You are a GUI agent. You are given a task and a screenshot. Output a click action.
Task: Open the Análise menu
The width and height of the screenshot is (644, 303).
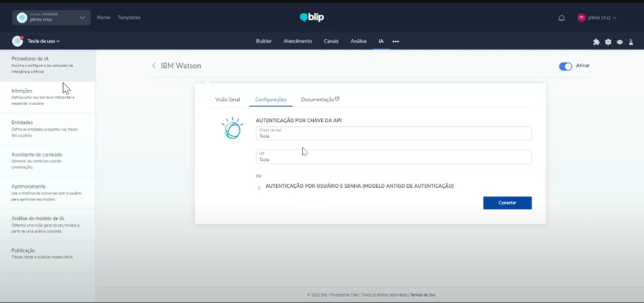tap(358, 42)
